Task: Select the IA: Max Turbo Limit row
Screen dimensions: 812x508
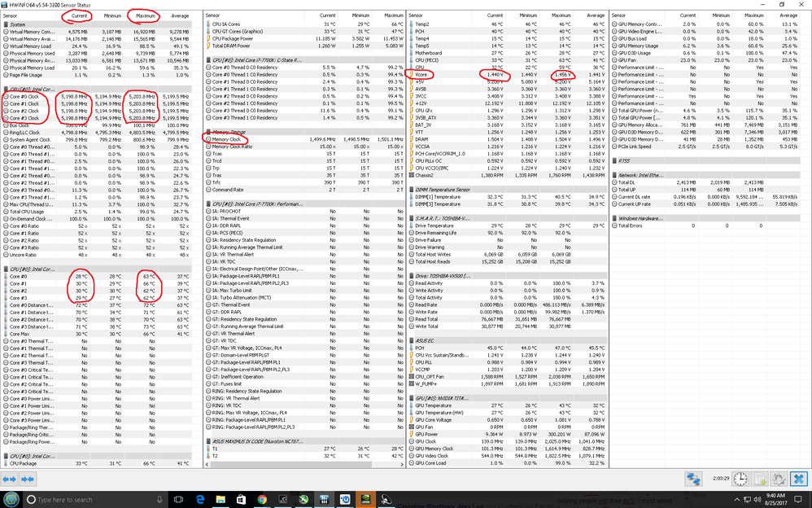Action: [304, 291]
